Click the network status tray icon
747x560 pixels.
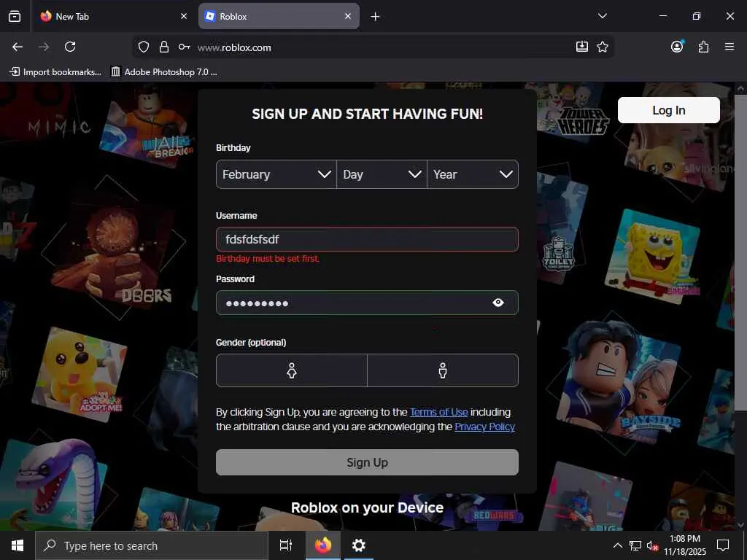pyautogui.click(x=635, y=545)
